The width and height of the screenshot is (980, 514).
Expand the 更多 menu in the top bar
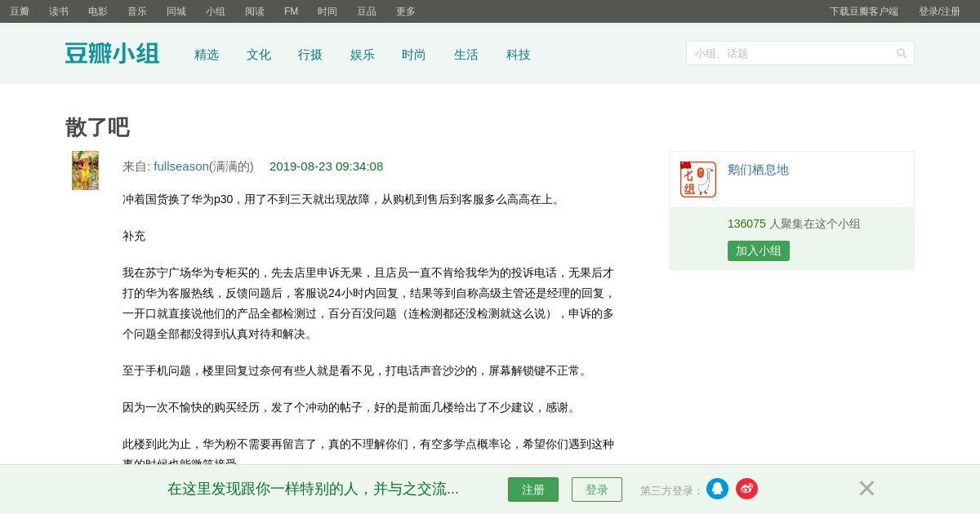(x=406, y=11)
